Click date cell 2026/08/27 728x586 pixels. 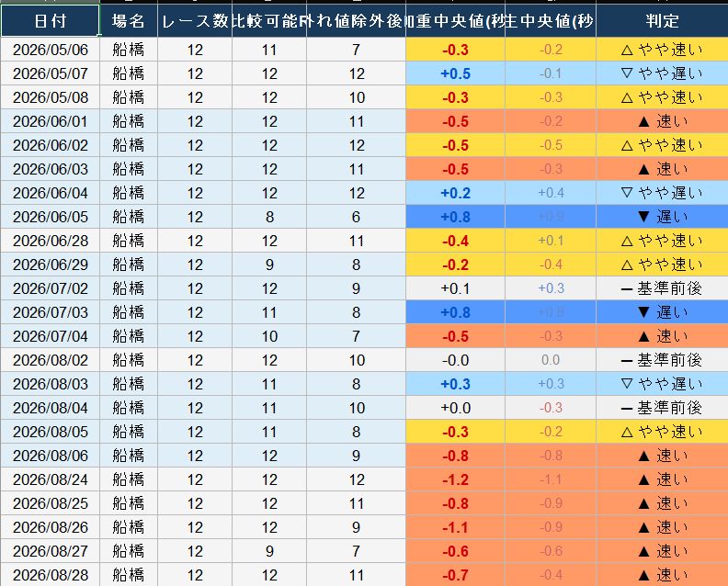(x=51, y=551)
